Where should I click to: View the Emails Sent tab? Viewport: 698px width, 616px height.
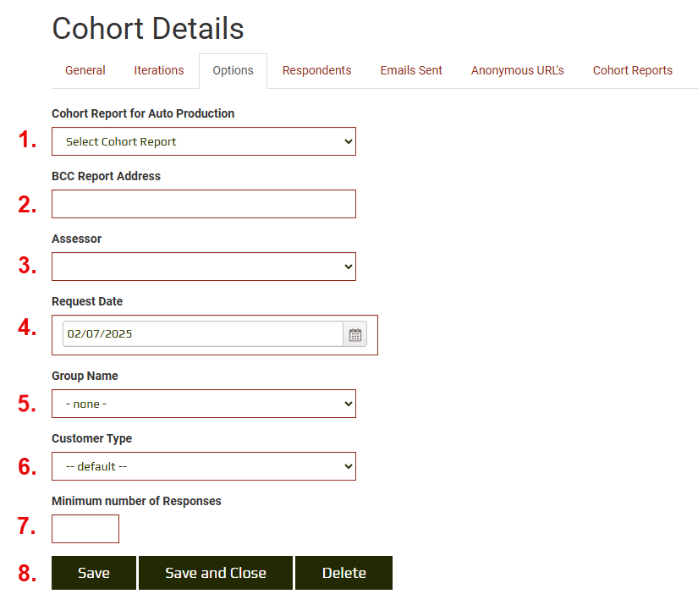coord(411,70)
